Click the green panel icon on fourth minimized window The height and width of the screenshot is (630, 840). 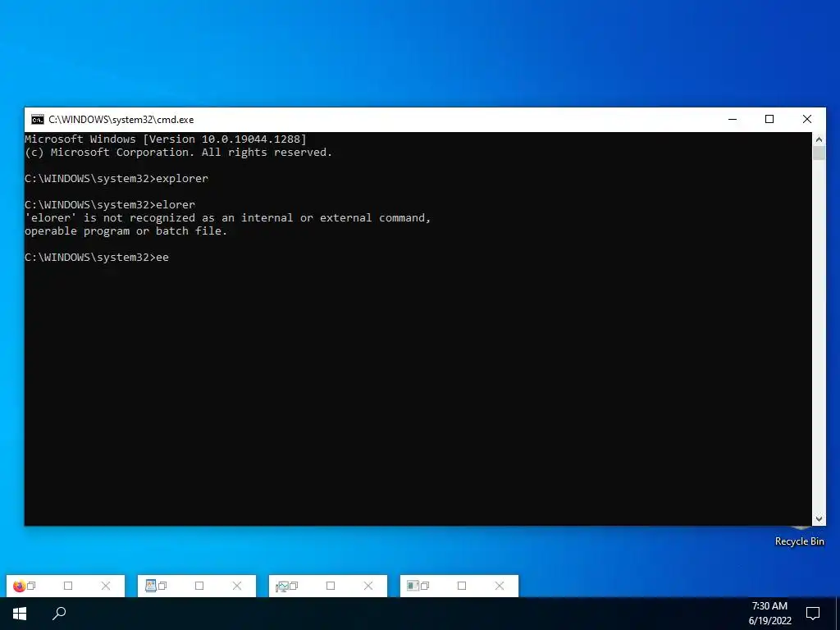(x=413, y=586)
